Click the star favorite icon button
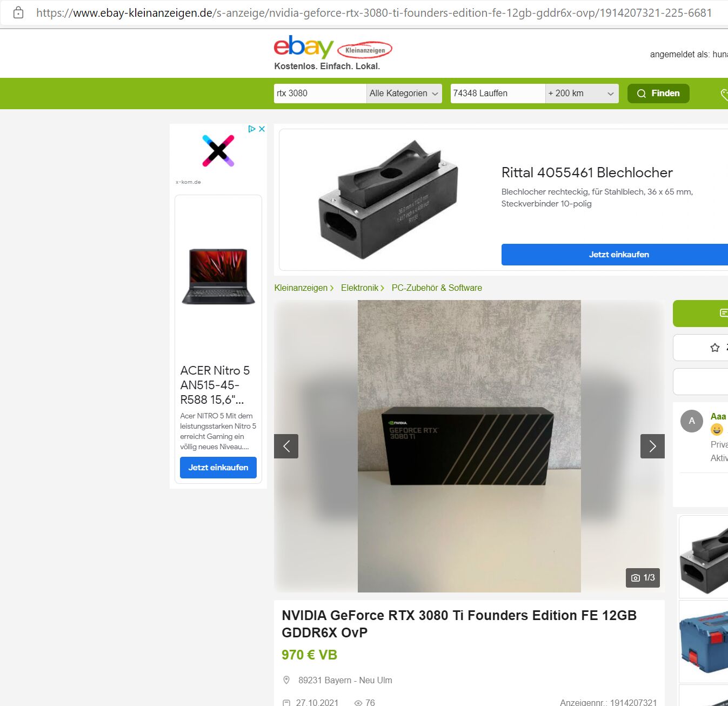The image size is (728, 706). pyautogui.click(x=715, y=348)
